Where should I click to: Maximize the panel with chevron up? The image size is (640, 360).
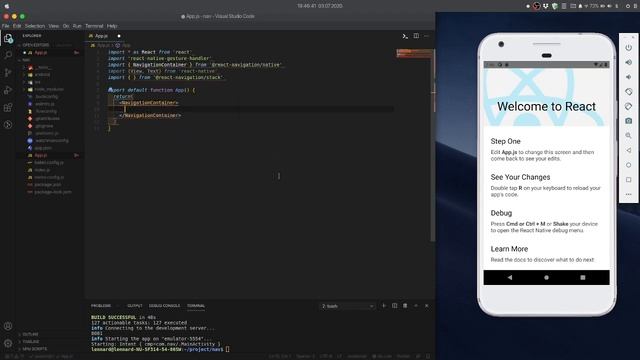416,306
